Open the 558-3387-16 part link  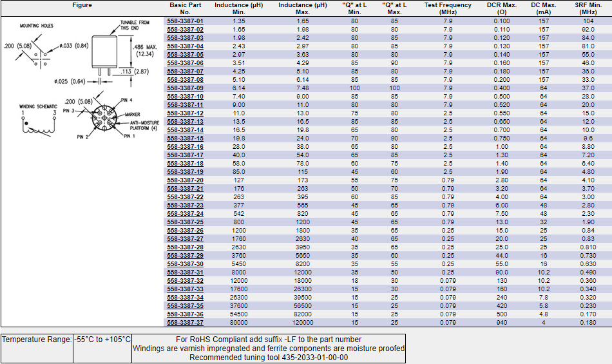click(x=185, y=147)
